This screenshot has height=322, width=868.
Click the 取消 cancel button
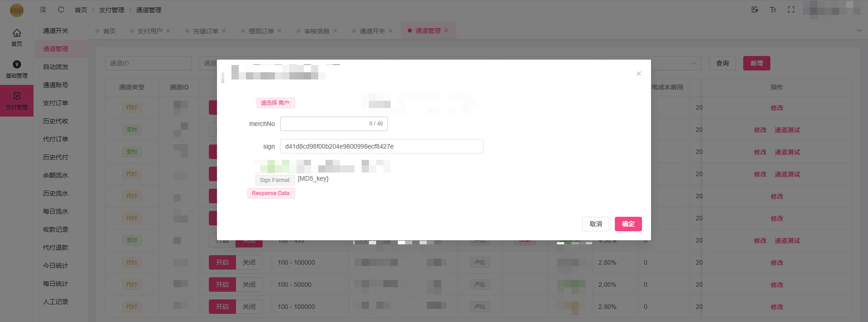tap(595, 224)
